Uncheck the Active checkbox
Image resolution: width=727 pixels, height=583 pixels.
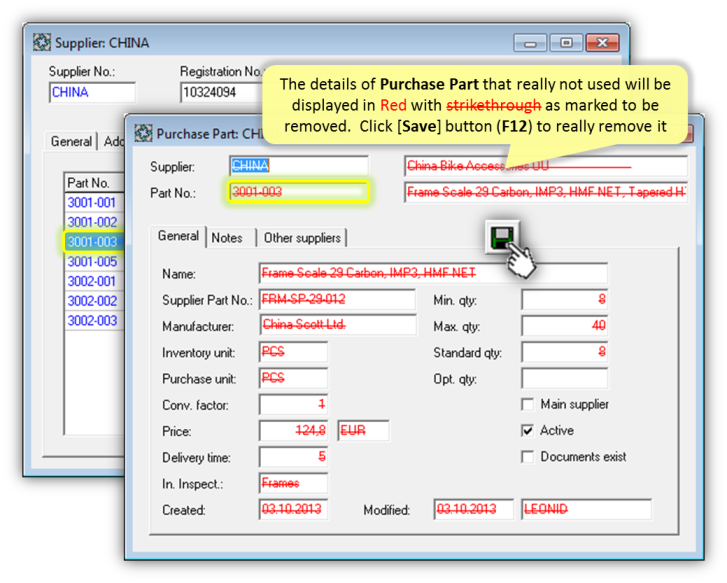tap(527, 431)
